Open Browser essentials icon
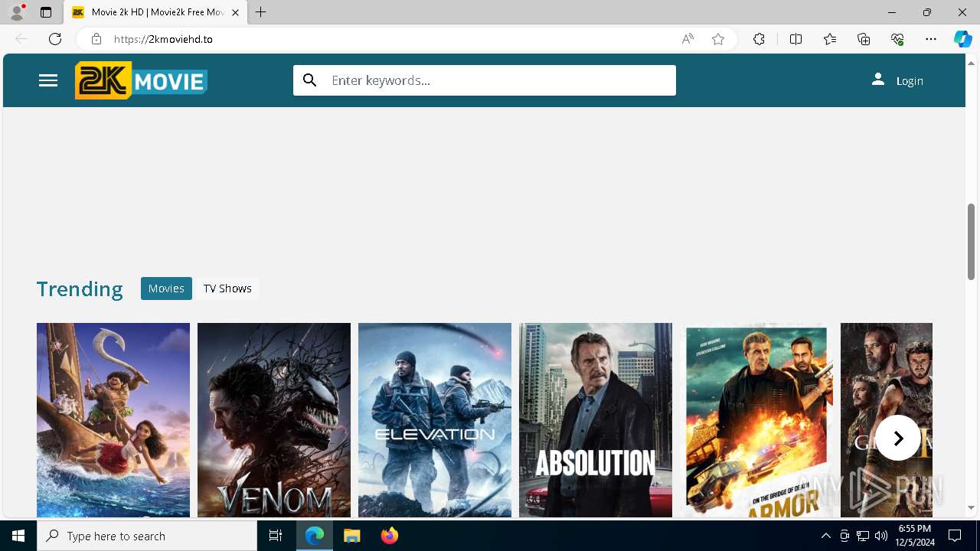This screenshot has height=551, width=980. 897,39
